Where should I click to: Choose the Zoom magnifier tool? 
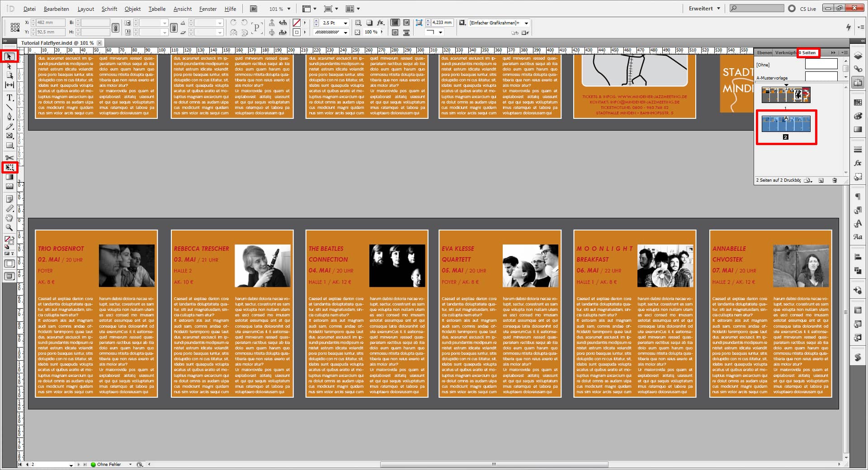click(x=9, y=228)
